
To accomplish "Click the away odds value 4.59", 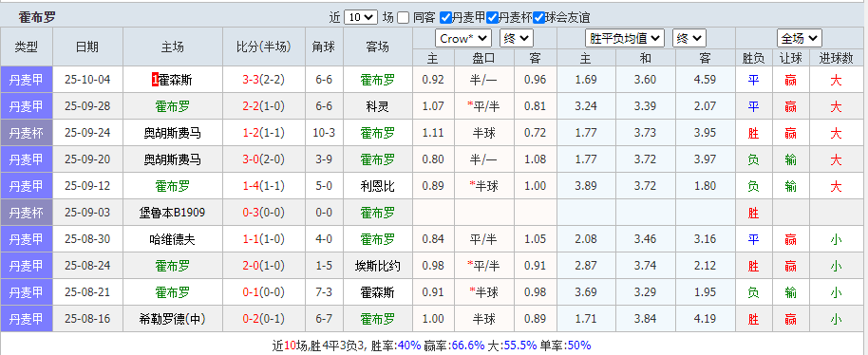I will click(705, 80).
